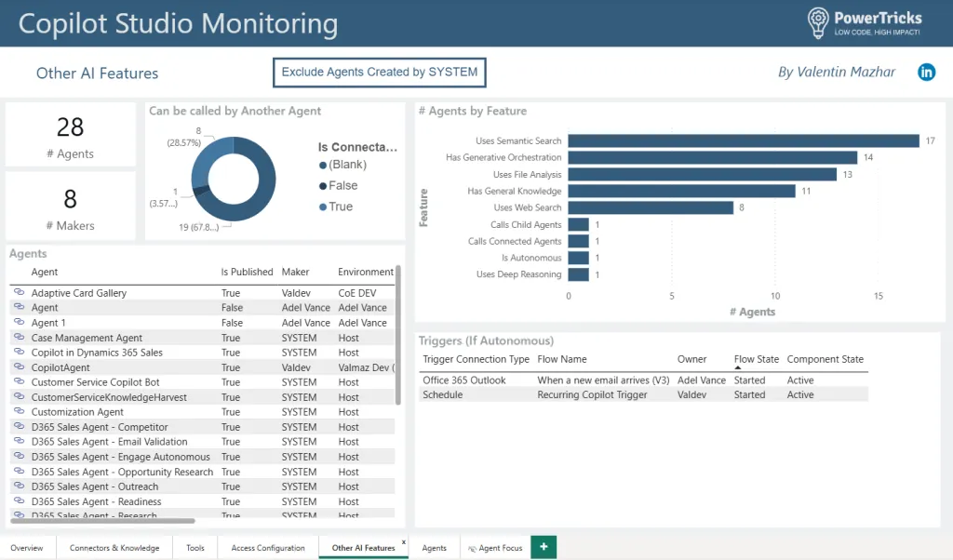Click the Uses Web Search bar
Screen dimensions: 953x560
pos(651,207)
